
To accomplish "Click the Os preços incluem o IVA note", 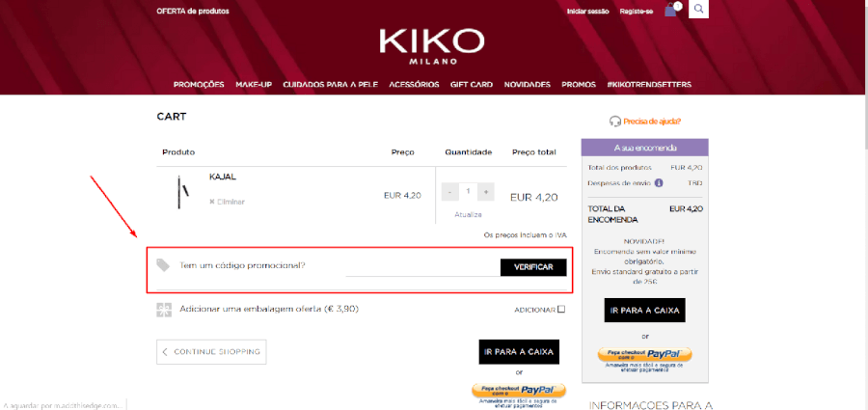I will (x=526, y=235).
